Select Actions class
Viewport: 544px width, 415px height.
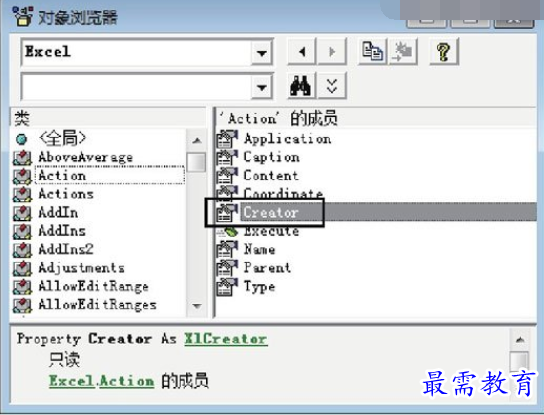pos(66,194)
